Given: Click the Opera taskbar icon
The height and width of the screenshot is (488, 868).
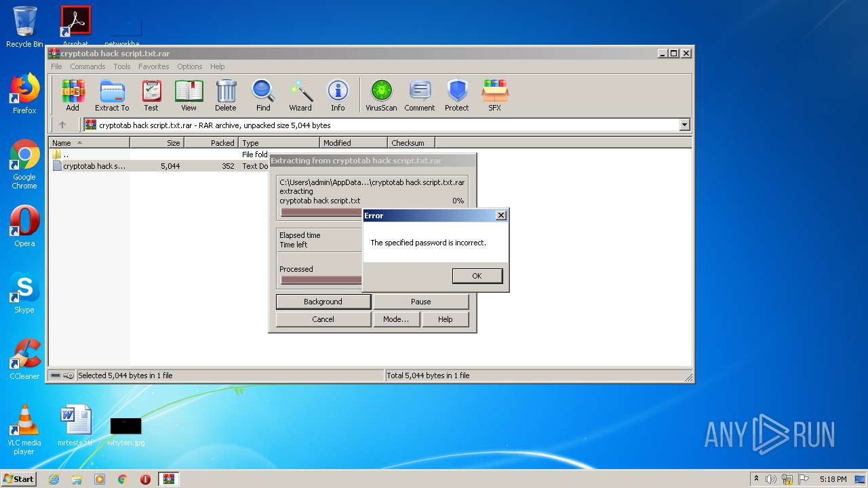Looking at the screenshot, I should [x=145, y=479].
